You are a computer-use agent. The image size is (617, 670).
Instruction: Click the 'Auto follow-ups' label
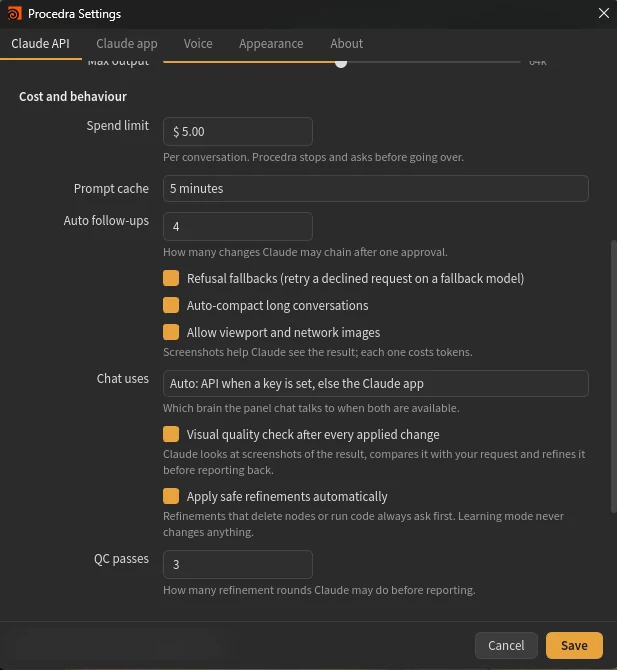pyautogui.click(x=106, y=221)
